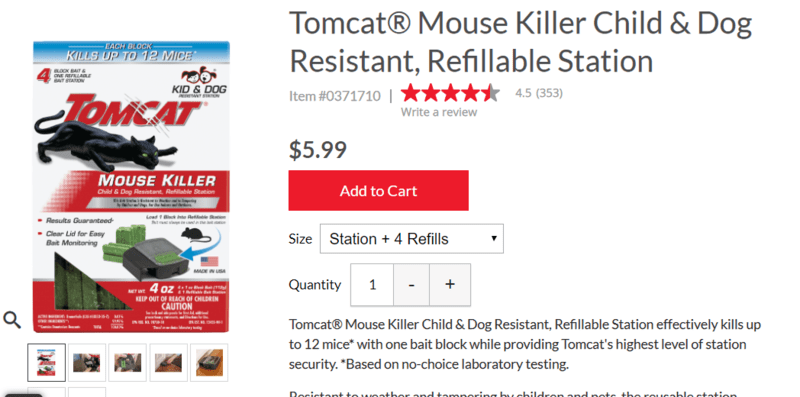
Task: Select the third thumbnail with the green bait block
Action: pos(128,362)
